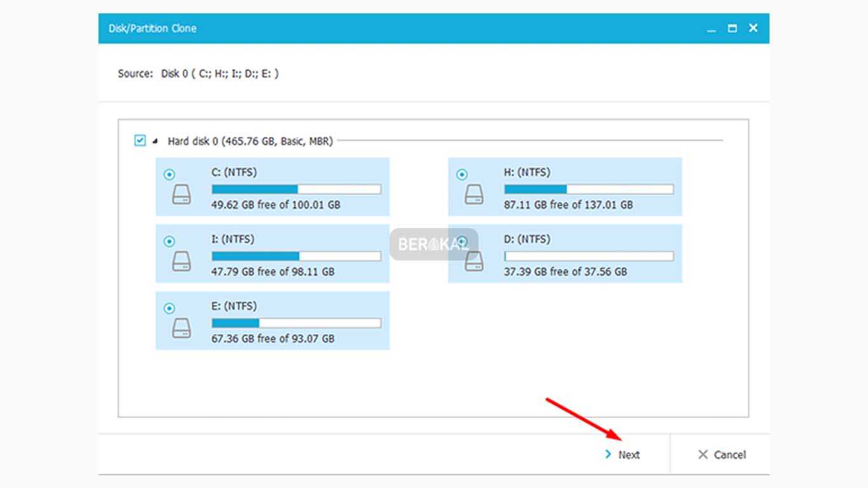Maximize the Disk/Partition Clone window
This screenshot has width=868, height=488.
[732, 29]
